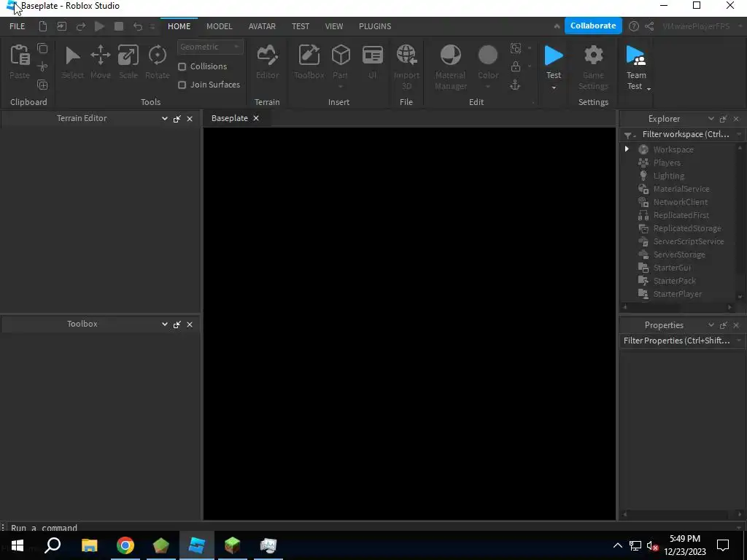Select ReplicatedStorage in Explorer
This screenshot has width=747, height=560.
tap(687, 228)
